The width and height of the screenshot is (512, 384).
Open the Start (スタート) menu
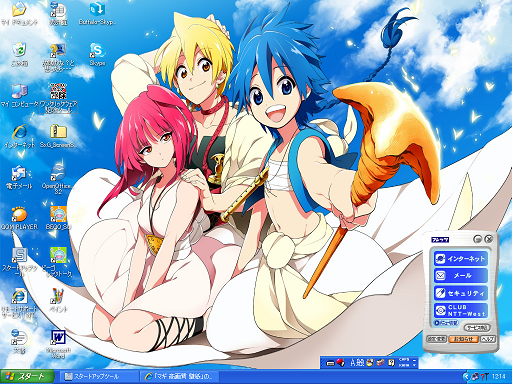(27, 377)
